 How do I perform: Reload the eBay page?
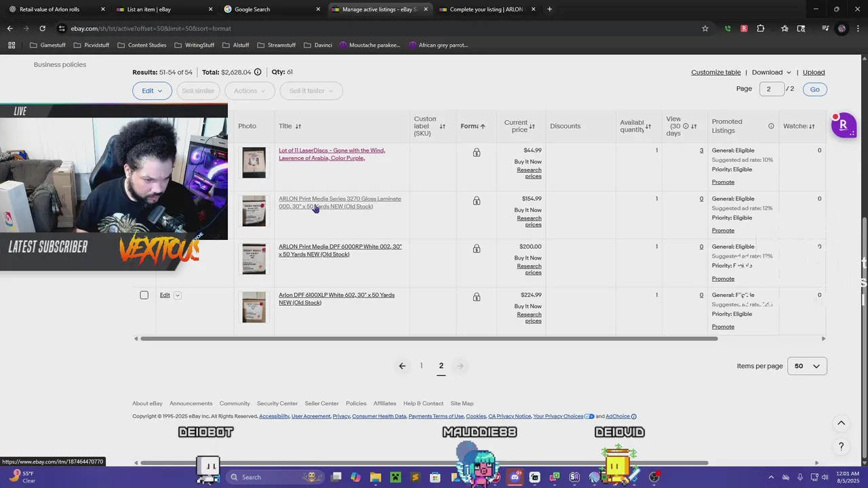[x=42, y=28]
